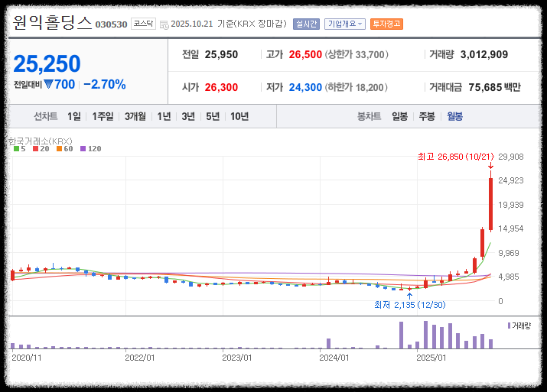Select the 1주일 line chart tab

coord(103,116)
